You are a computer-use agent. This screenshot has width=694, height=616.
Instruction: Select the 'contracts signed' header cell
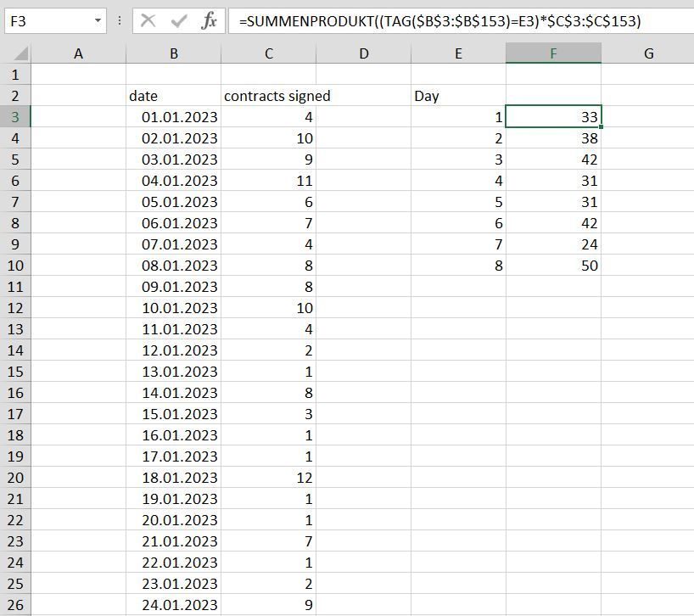268,96
